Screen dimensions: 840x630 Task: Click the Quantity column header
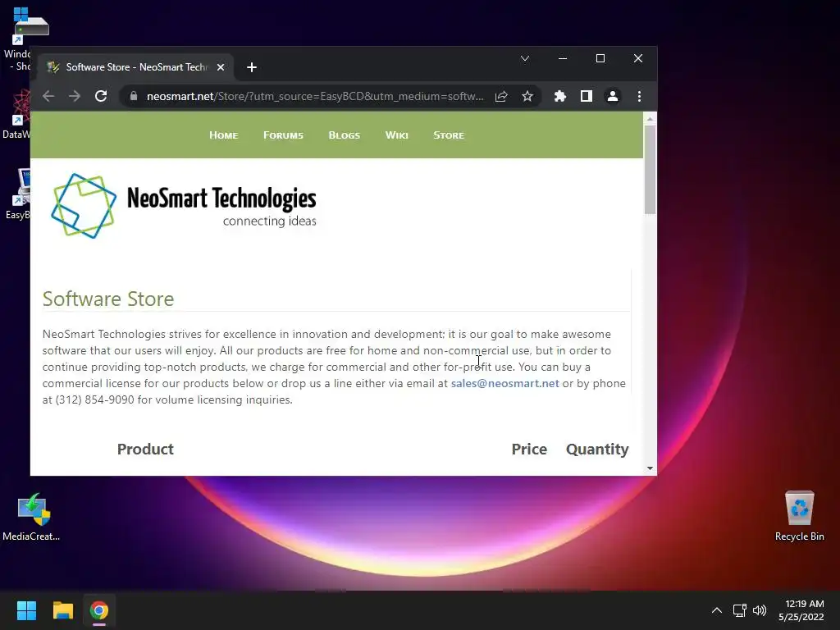597,449
